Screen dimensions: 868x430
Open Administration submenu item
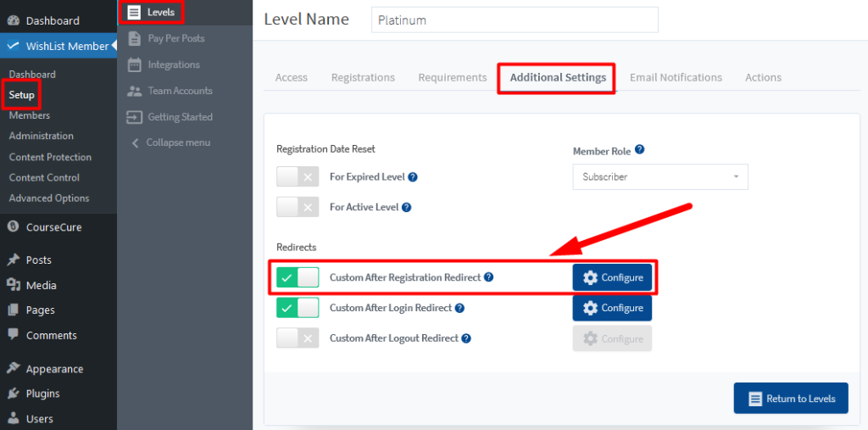41,136
